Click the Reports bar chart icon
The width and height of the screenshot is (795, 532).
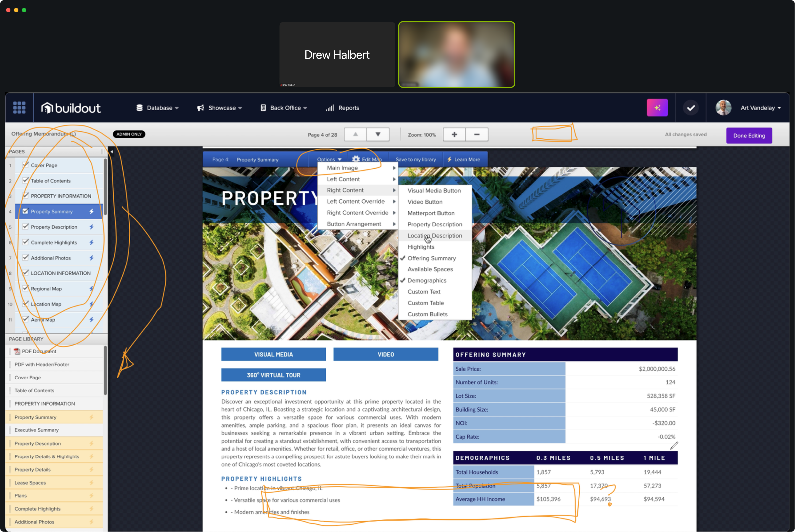coord(330,108)
